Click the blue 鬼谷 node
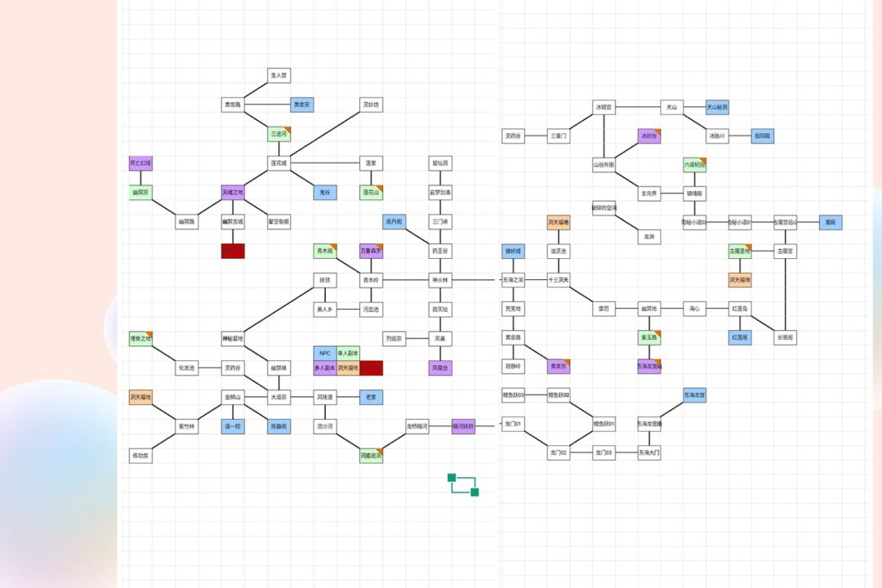This screenshot has height=588, width=882. [x=324, y=193]
